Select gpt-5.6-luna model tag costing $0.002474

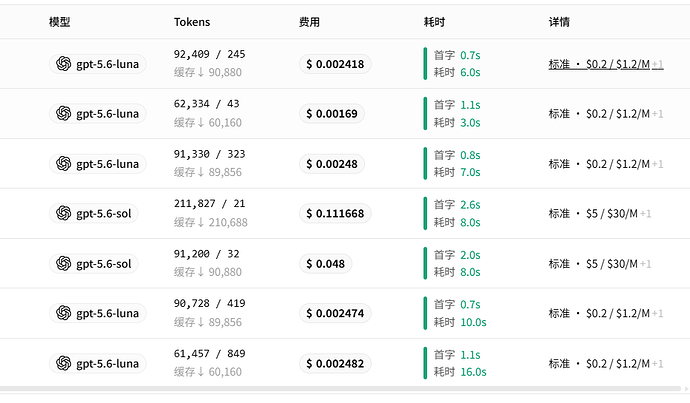tap(97, 313)
